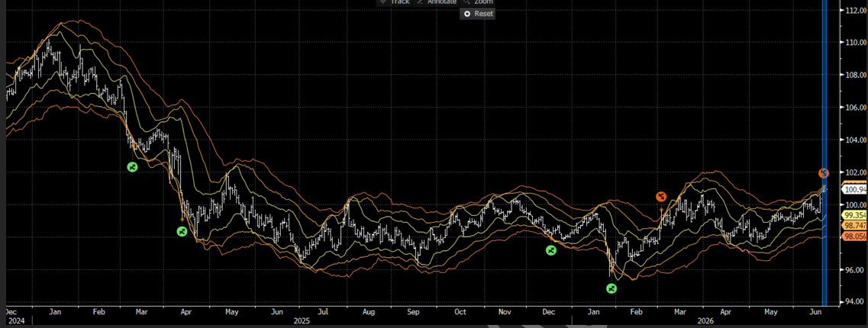
Task: Click the Jul month label on the time axis
Action: coord(323,313)
